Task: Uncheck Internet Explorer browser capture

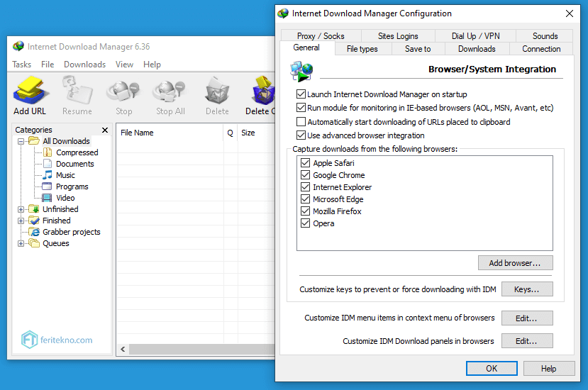Action: 305,186
